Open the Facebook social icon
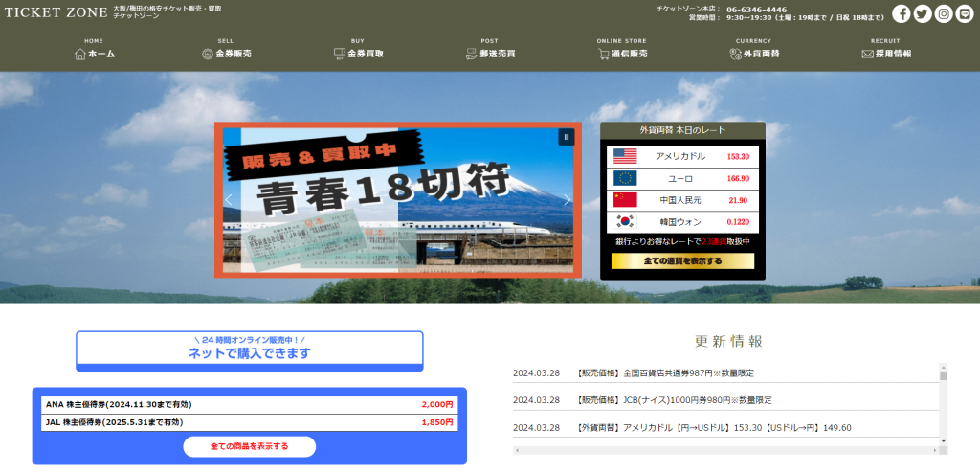The height and width of the screenshot is (473, 980). coord(902,13)
